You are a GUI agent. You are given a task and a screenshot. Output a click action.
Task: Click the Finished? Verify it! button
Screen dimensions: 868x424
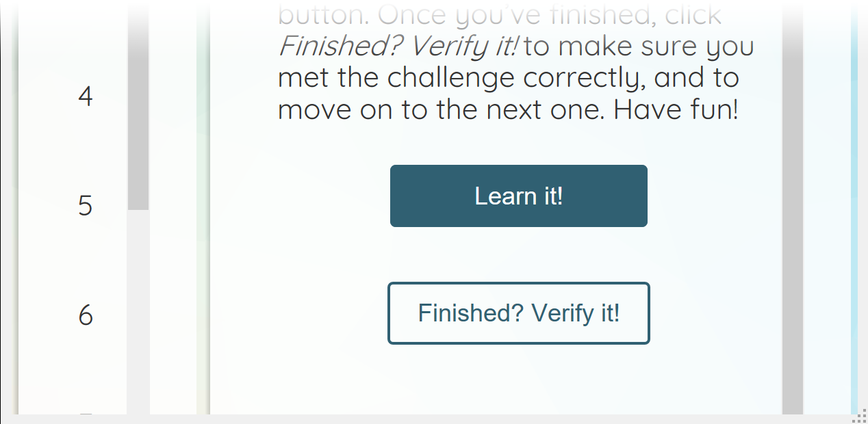coord(518,313)
